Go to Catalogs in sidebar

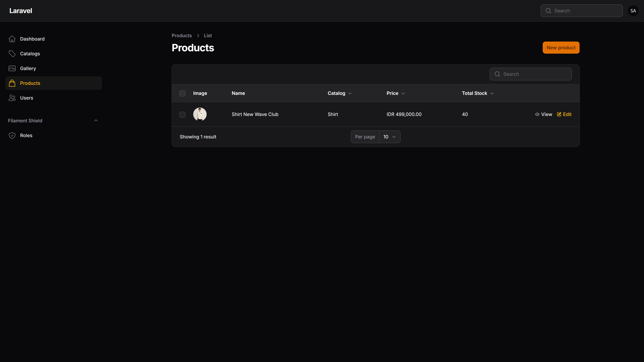(53, 54)
